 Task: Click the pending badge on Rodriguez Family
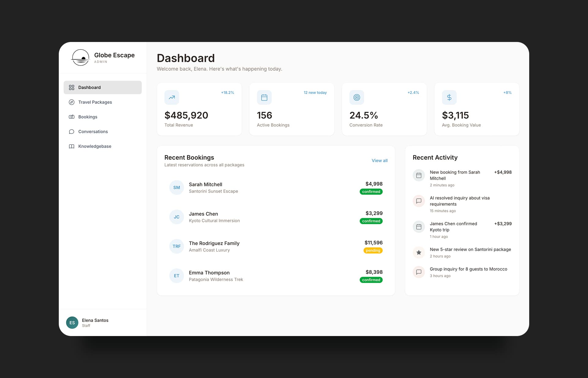373,251
